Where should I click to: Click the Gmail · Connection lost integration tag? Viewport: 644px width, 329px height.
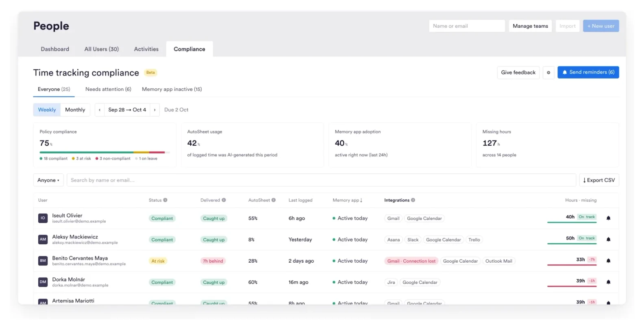click(x=411, y=261)
